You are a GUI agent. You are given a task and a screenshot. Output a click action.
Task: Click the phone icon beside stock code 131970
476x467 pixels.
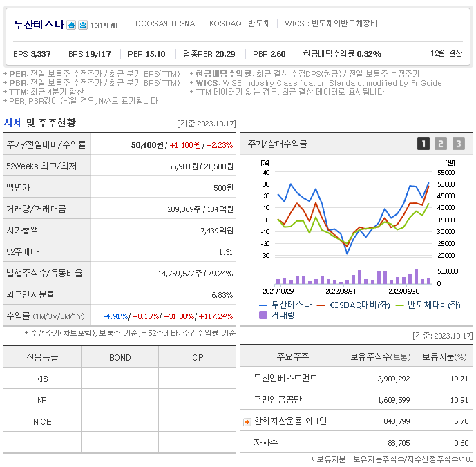(x=83, y=25)
